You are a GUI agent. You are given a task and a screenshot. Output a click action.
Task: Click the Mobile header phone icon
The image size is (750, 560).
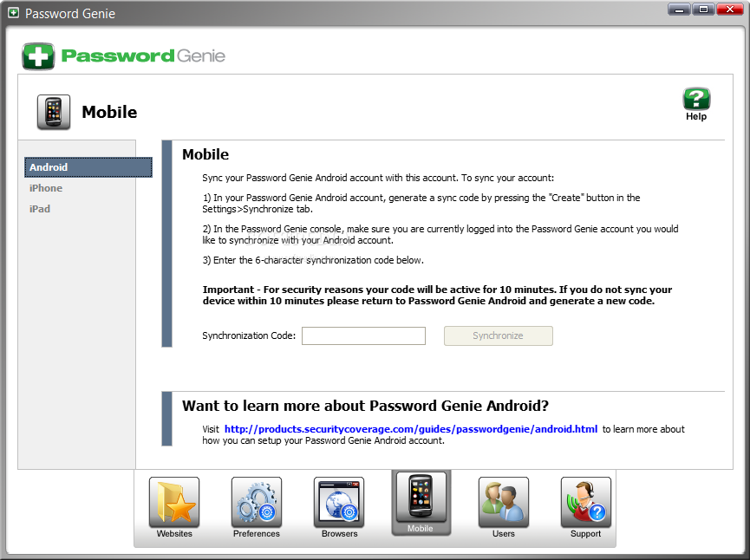click(54, 112)
